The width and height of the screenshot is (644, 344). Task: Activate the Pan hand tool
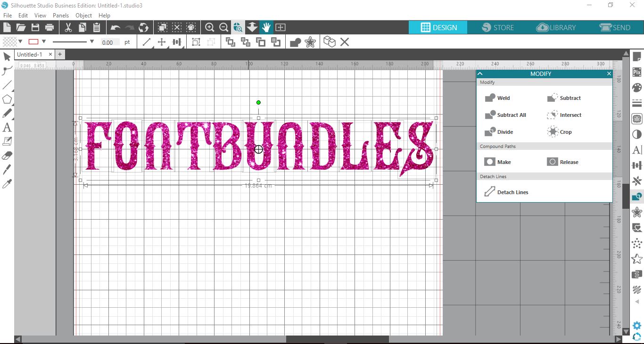(x=266, y=27)
